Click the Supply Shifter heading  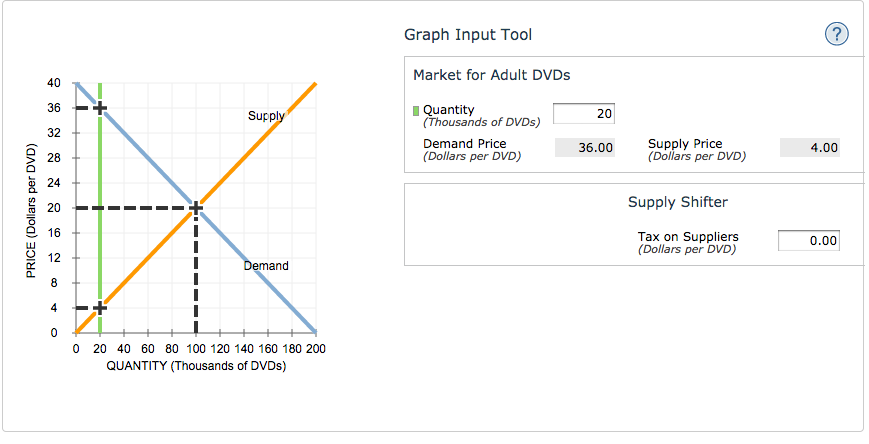tap(678, 202)
